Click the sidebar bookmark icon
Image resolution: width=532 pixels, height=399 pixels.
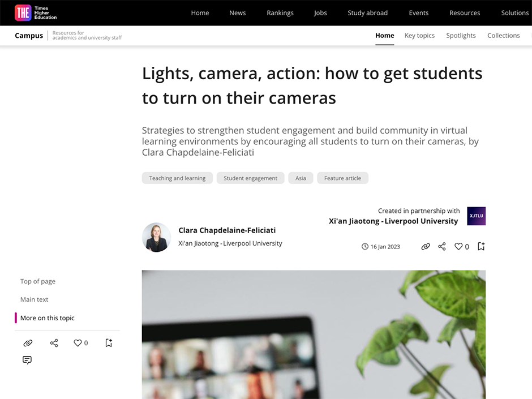tap(109, 343)
